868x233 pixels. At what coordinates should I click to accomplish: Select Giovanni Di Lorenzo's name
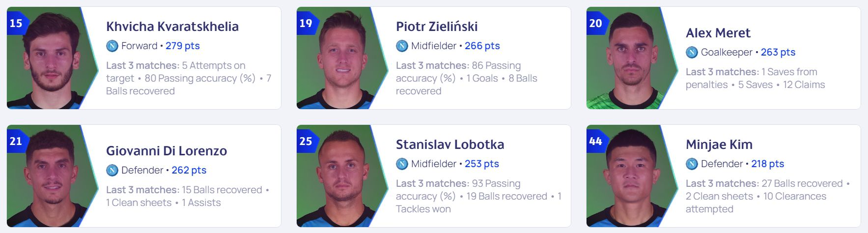167,151
